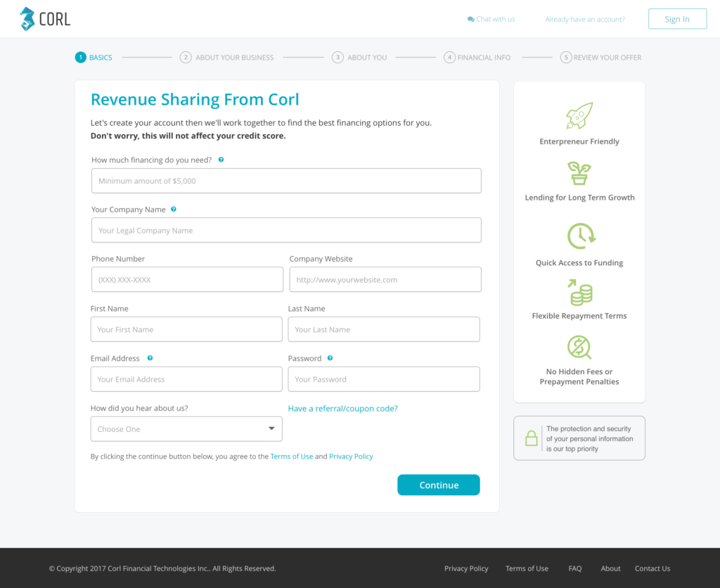Open the referral/coupon code link
Screen dimensions: 720x588
342,408
